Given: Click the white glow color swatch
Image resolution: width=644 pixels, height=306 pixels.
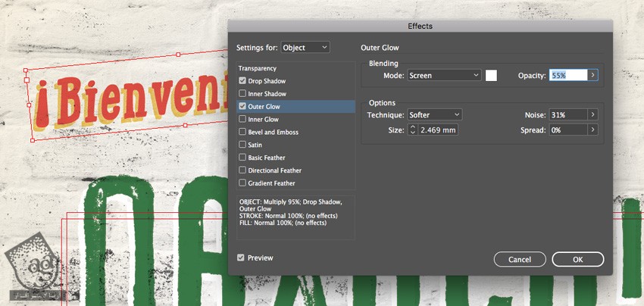Looking at the screenshot, I should point(491,75).
